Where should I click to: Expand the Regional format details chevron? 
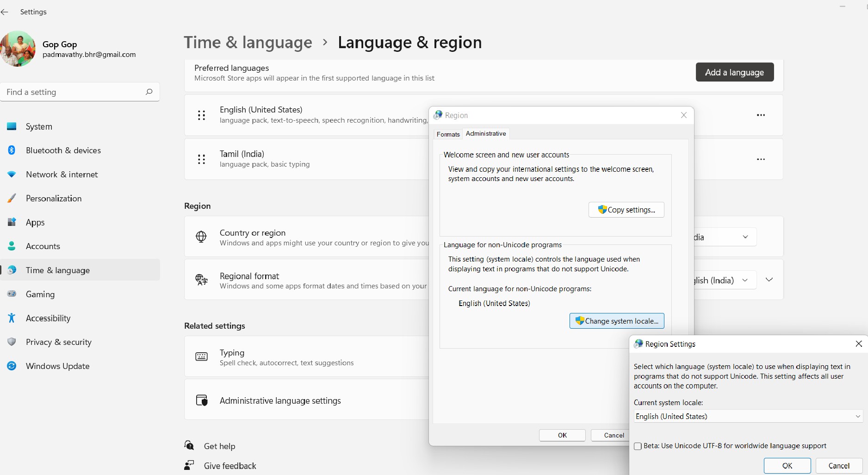tap(769, 280)
